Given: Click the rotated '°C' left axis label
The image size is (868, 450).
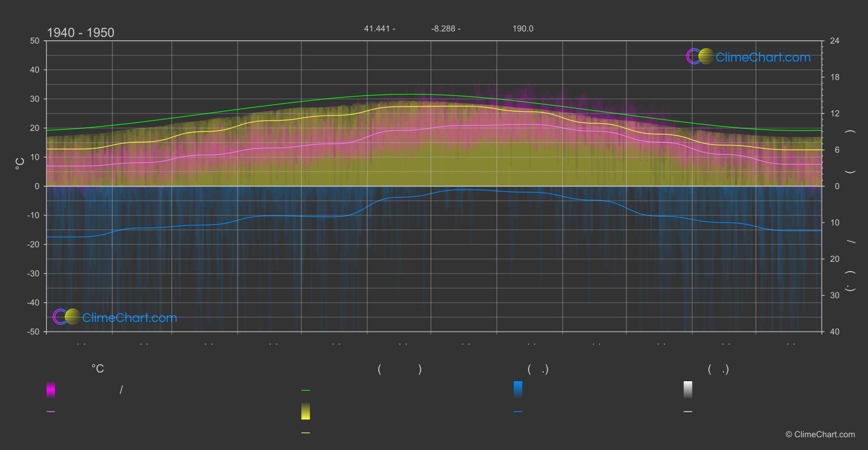Looking at the screenshot, I should click(x=20, y=164).
